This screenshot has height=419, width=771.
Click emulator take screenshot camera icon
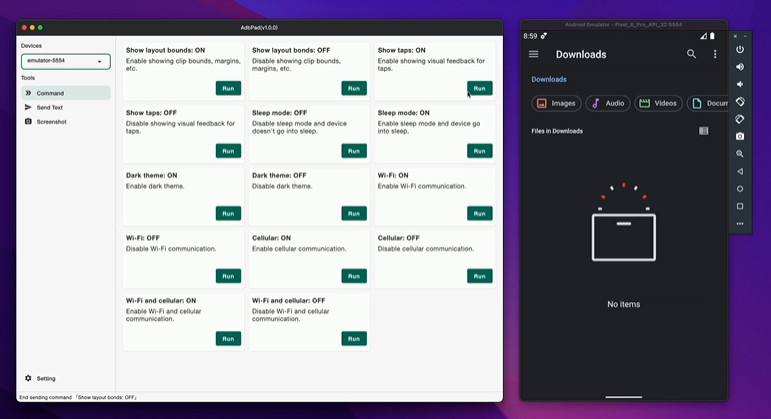(740, 136)
